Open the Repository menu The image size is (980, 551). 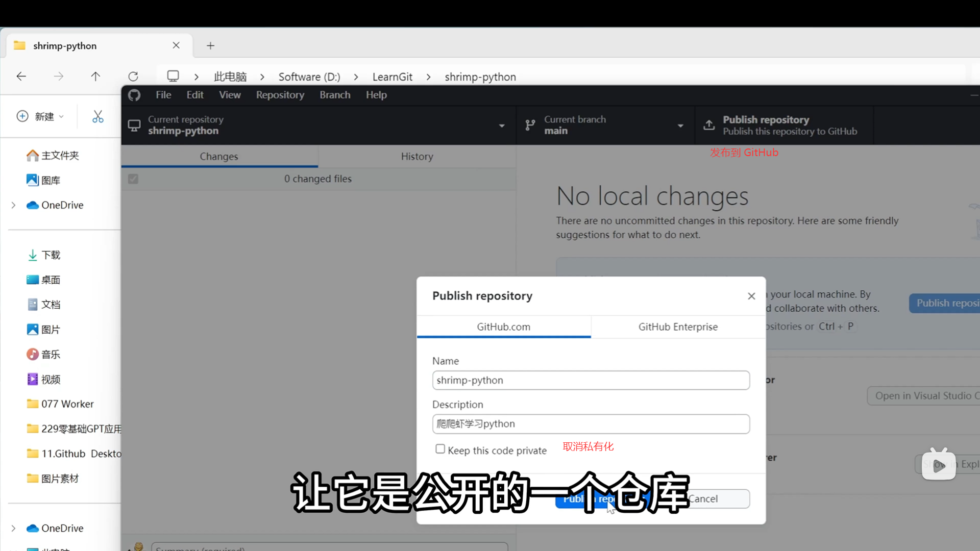coord(280,95)
